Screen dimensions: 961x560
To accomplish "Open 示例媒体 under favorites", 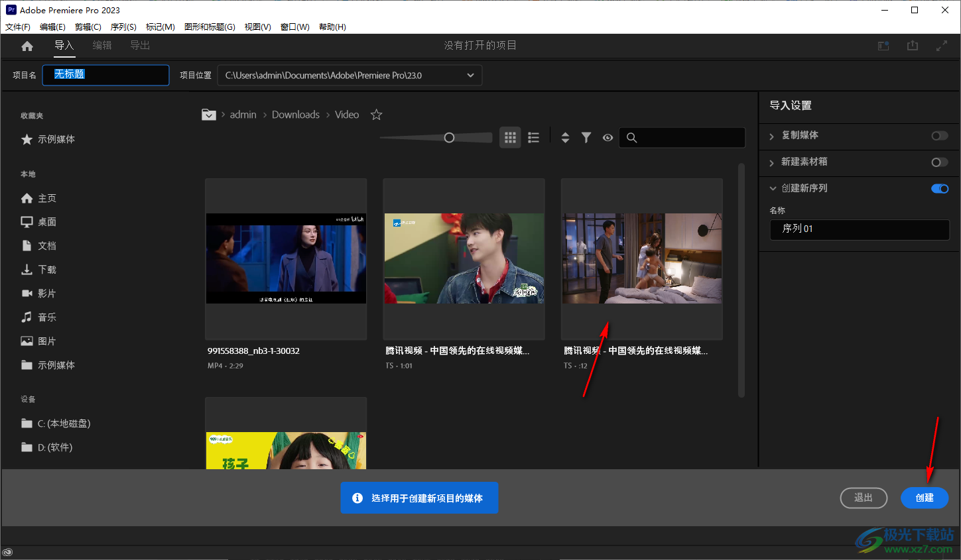I will click(x=48, y=139).
